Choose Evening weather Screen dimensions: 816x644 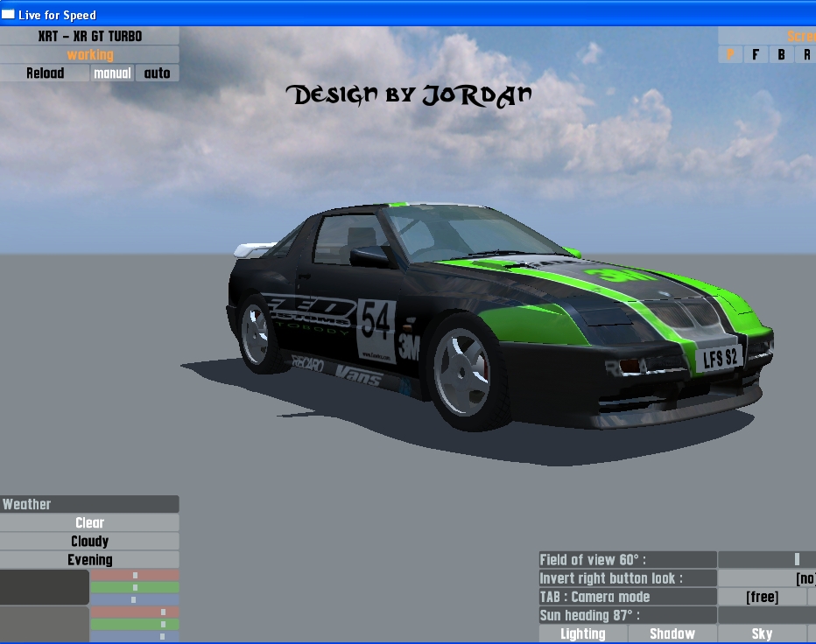[x=89, y=560]
